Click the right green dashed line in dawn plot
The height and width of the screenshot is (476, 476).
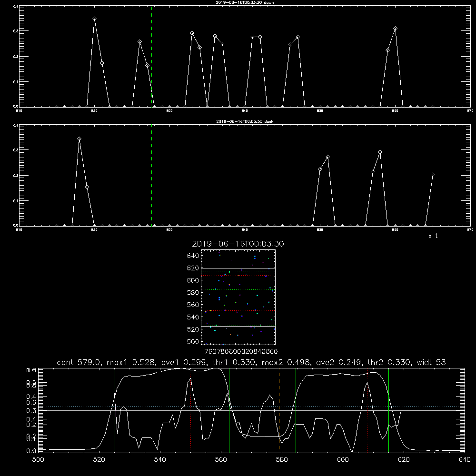[x=263, y=57]
